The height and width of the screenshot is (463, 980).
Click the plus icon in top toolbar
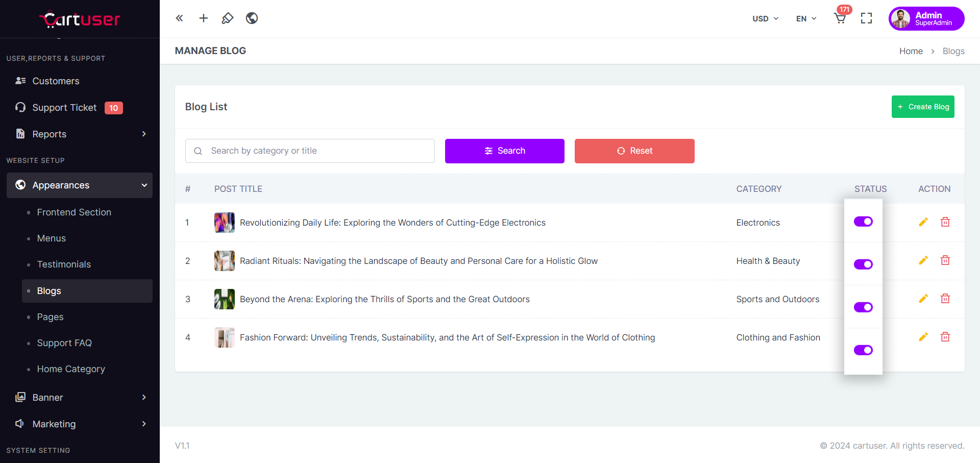[203, 18]
